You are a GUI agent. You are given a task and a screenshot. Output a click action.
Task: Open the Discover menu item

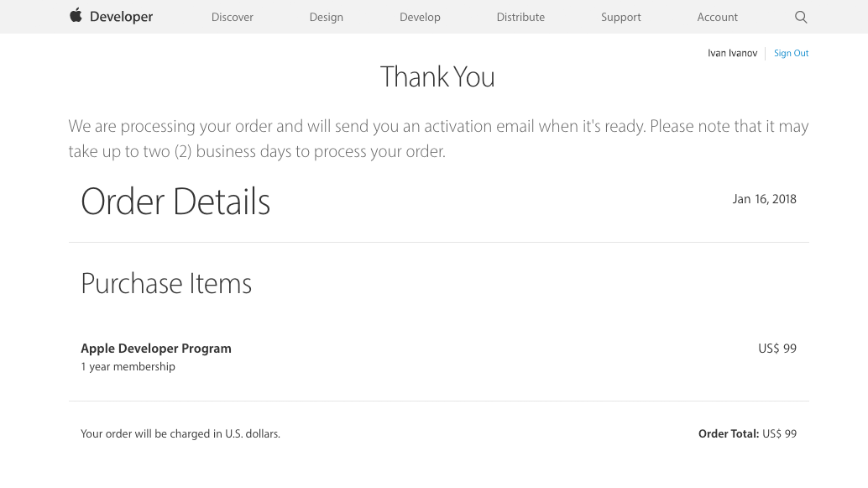(x=233, y=17)
